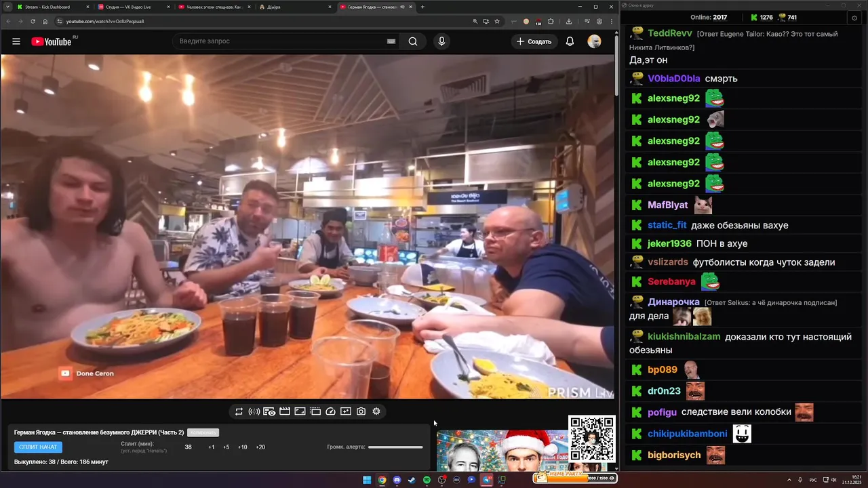Start voice search with the microphone icon

[441, 41]
